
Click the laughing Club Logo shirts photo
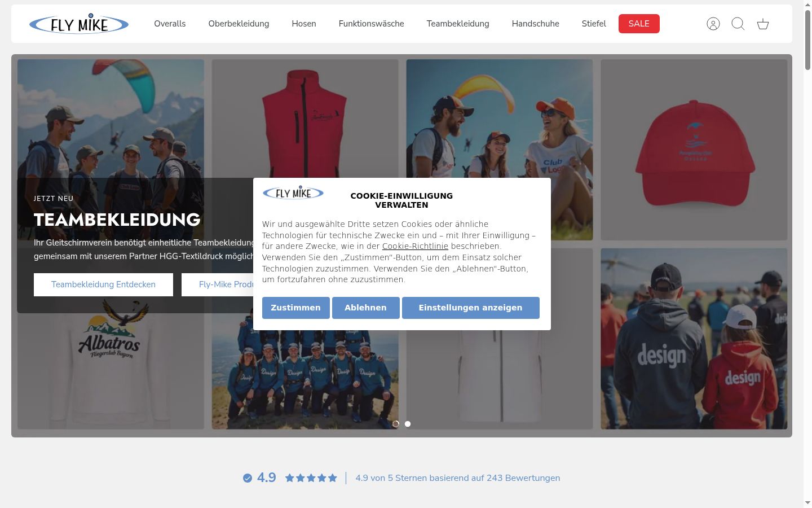[x=500, y=119]
